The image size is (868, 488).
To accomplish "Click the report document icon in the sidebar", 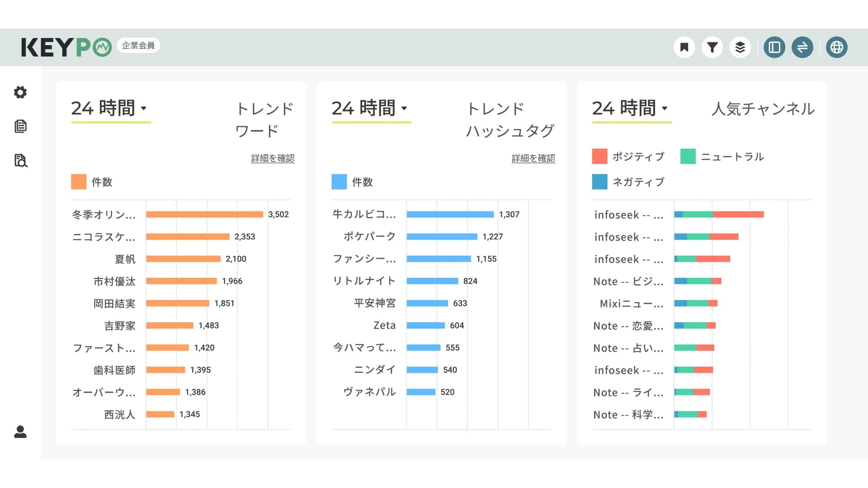I will coord(20,127).
